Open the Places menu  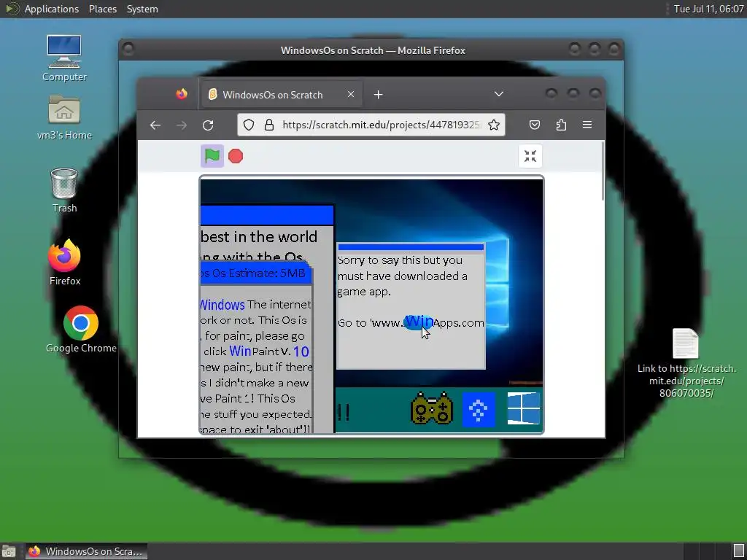pos(102,9)
